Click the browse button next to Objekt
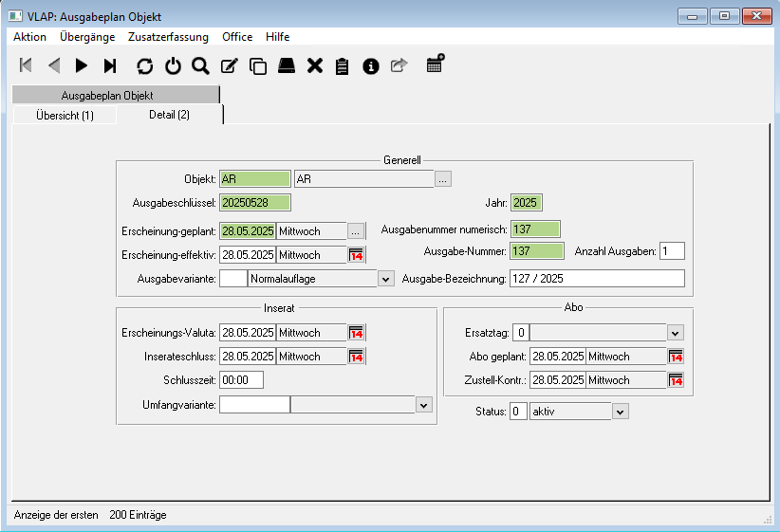Image resolution: width=780 pixels, height=532 pixels. 443,178
